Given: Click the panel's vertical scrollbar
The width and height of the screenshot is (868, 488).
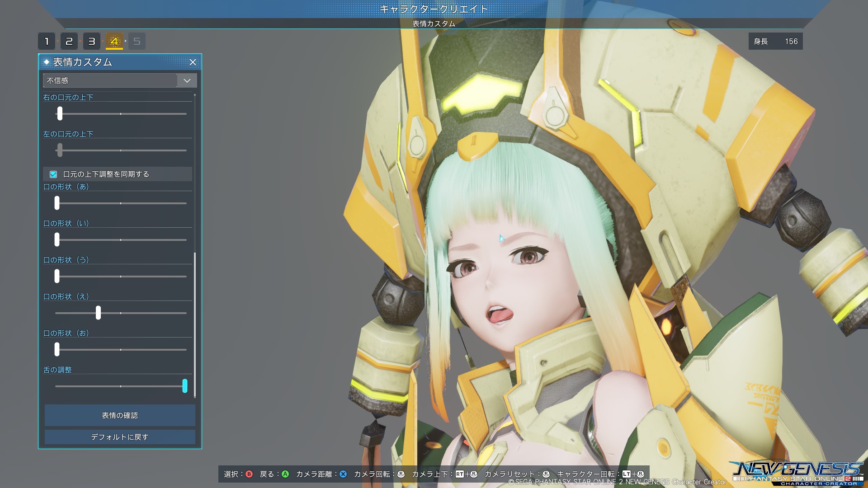Looking at the screenshot, I should pyautogui.click(x=195, y=324).
